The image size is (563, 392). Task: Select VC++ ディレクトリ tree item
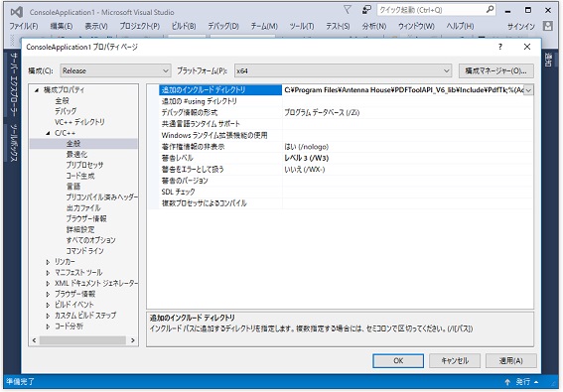point(79,122)
